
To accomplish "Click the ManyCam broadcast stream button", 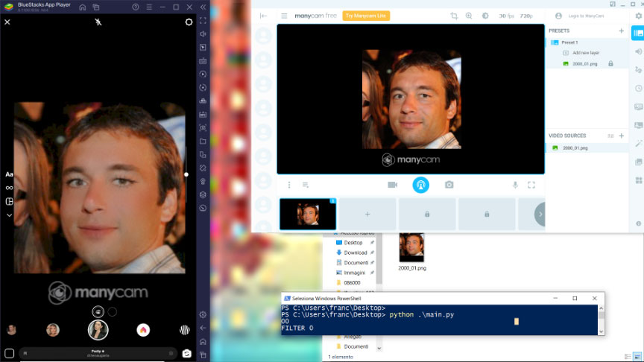I will [421, 185].
